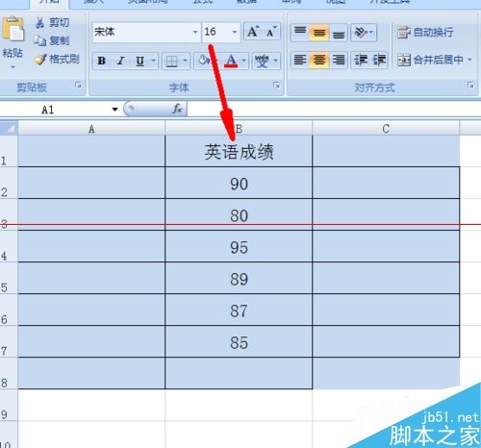Apply cell borders icon
Viewport: 481px width, 448px height.
(x=171, y=61)
